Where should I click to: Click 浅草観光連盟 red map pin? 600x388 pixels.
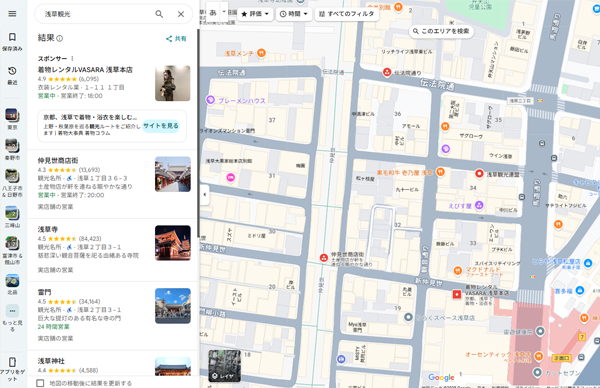(479, 174)
